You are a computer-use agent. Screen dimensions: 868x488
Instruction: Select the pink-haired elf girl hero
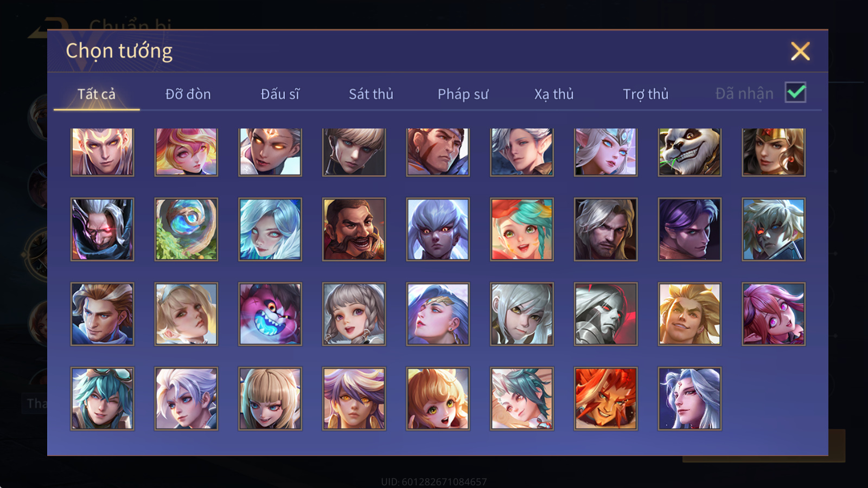(x=774, y=314)
